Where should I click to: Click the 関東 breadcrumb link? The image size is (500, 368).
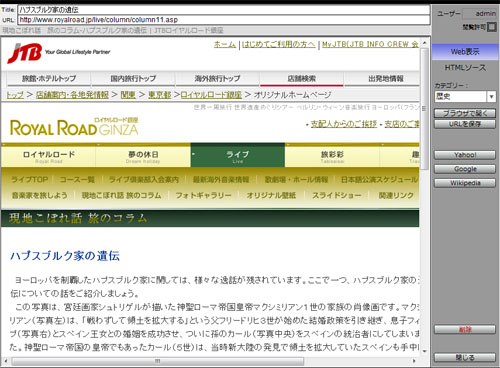[x=128, y=95]
